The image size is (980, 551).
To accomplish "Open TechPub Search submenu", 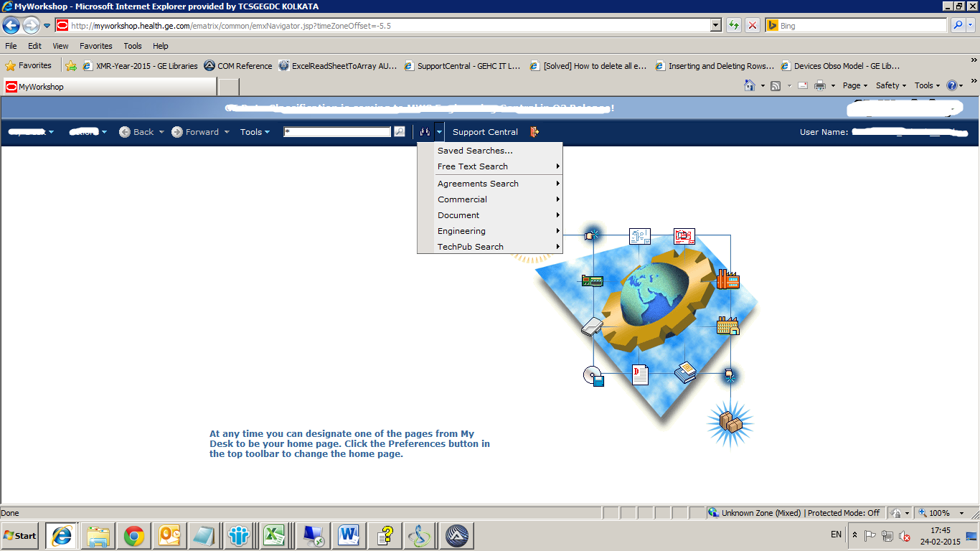I will pyautogui.click(x=490, y=247).
